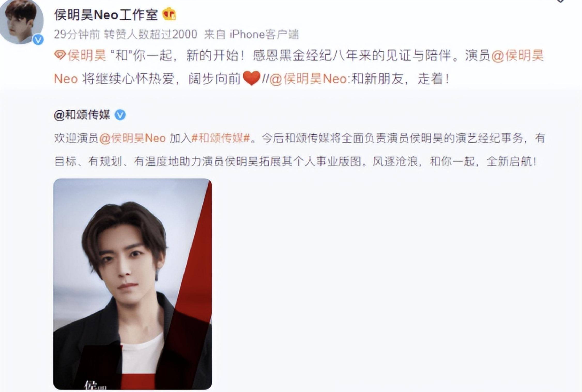Click the orange membership crown badge
This screenshot has height=392, width=582.
click(x=169, y=14)
